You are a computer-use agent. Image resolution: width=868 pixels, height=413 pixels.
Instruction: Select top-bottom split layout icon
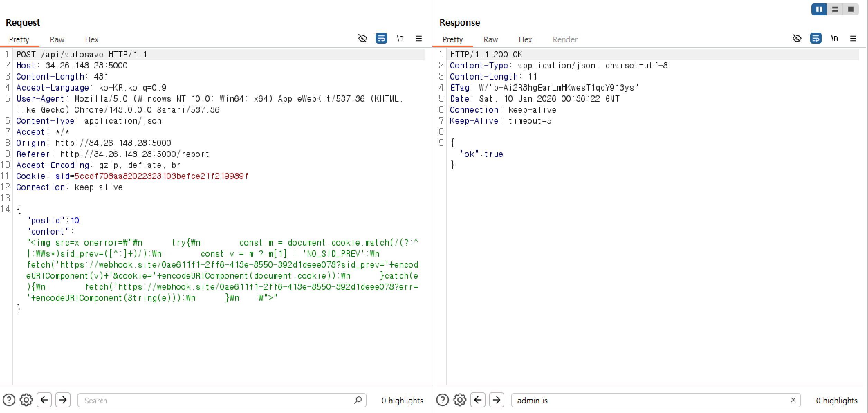coord(835,9)
